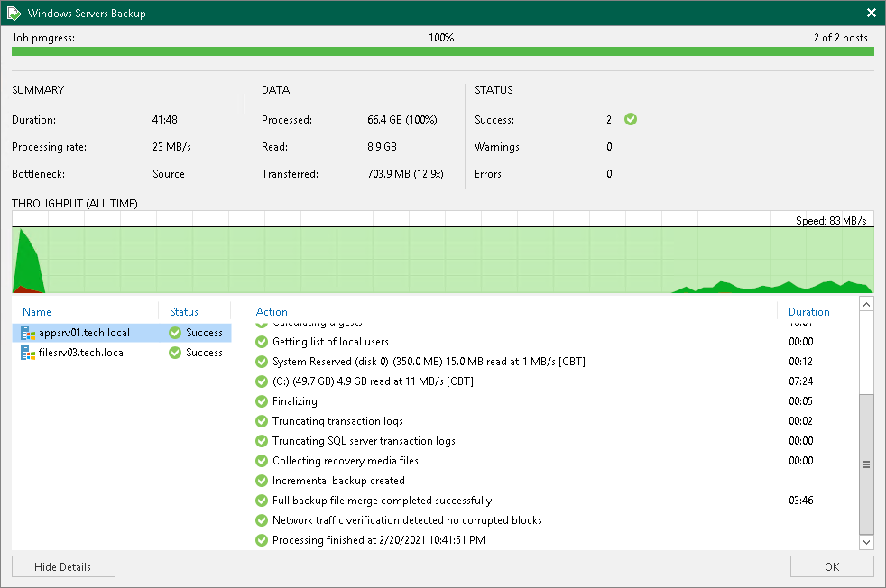The image size is (886, 588).
Task: Click the checkmark beside Network traffic verification
Action: 261,520
